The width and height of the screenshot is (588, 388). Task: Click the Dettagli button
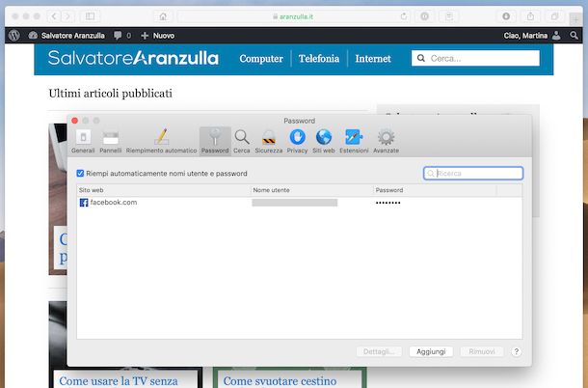point(379,351)
